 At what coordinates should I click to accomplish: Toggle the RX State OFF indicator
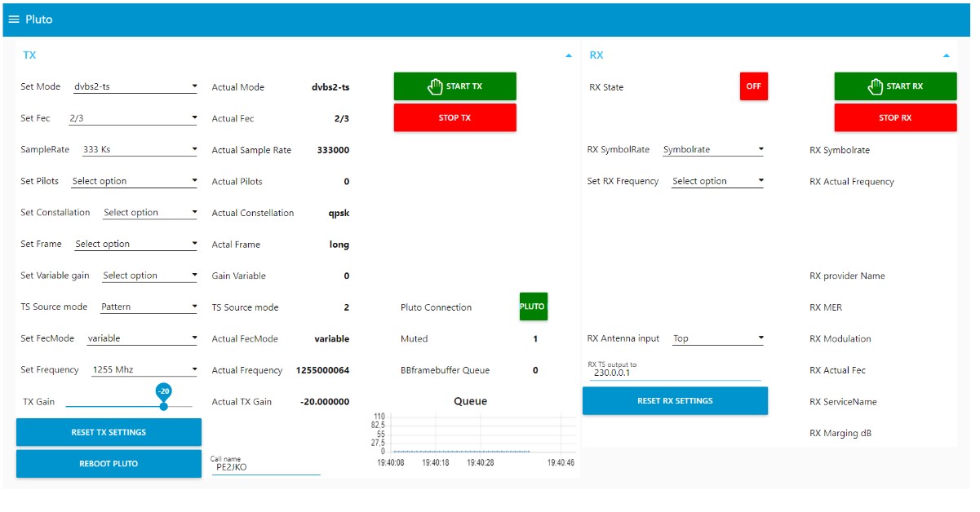pyautogui.click(x=754, y=86)
